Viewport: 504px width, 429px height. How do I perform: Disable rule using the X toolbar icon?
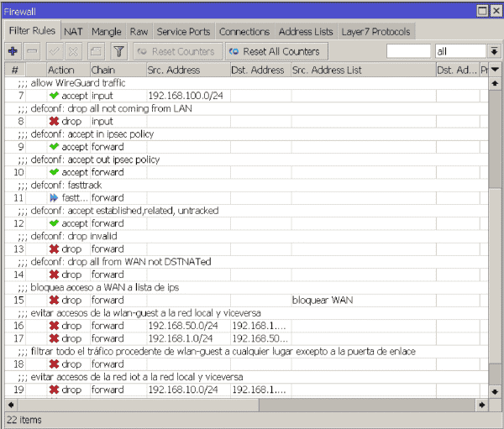click(x=73, y=51)
